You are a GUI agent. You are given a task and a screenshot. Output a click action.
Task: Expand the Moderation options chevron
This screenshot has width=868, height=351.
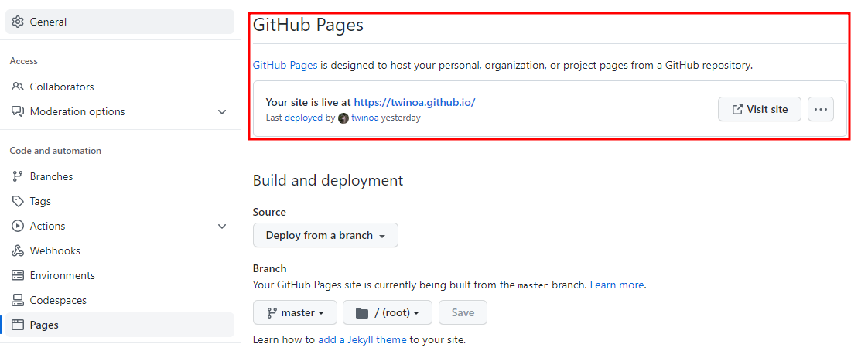(222, 112)
